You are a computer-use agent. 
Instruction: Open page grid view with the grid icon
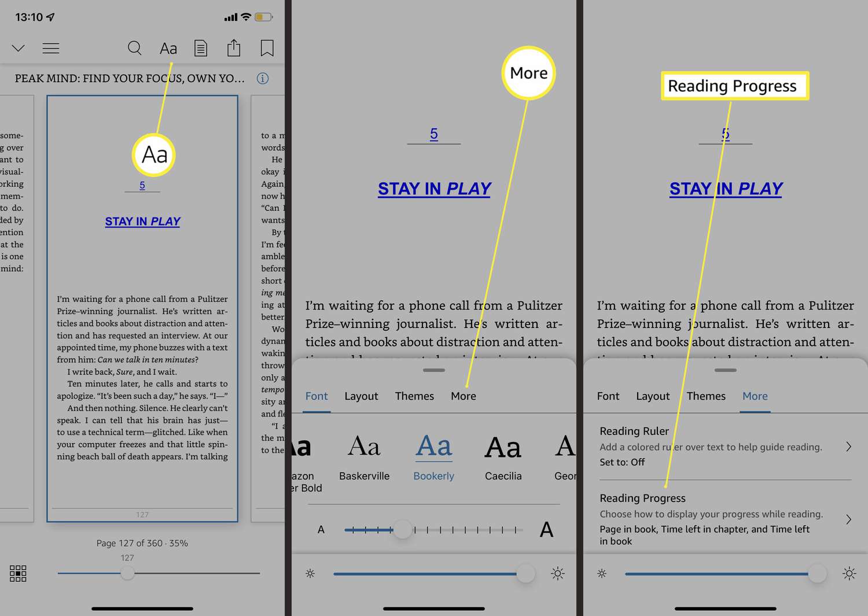(18, 573)
